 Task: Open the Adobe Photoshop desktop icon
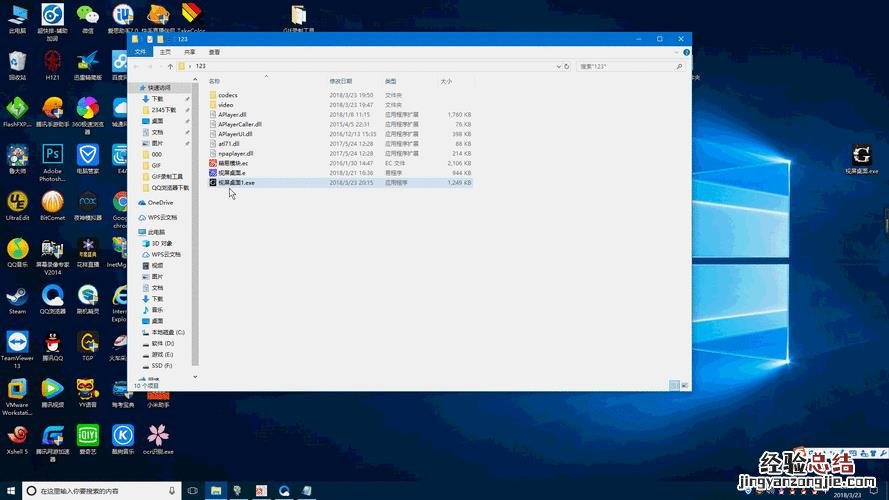pos(52,156)
